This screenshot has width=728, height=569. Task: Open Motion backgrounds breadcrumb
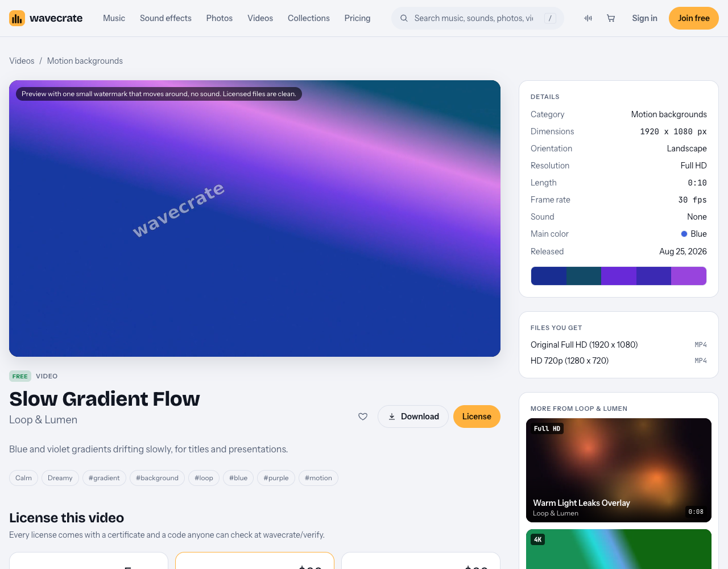click(x=85, y=61)
